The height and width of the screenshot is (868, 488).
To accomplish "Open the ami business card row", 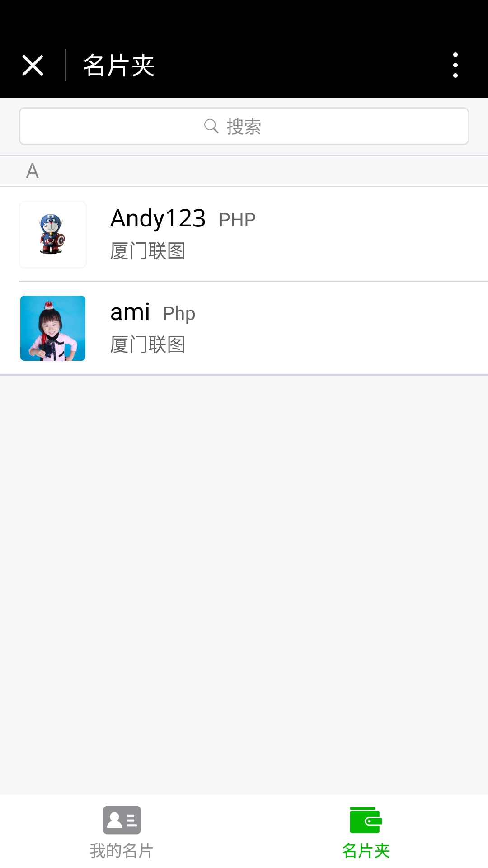I will [x=244, y=328].
